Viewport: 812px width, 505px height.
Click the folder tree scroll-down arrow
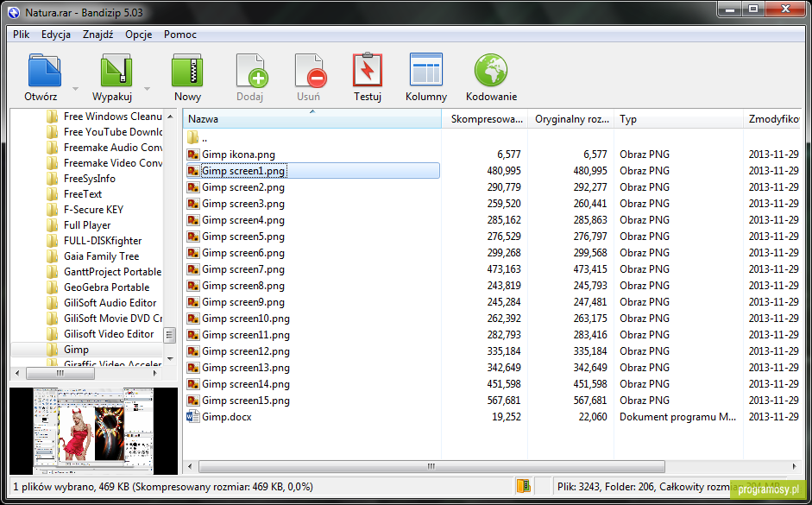coord(170,358)
